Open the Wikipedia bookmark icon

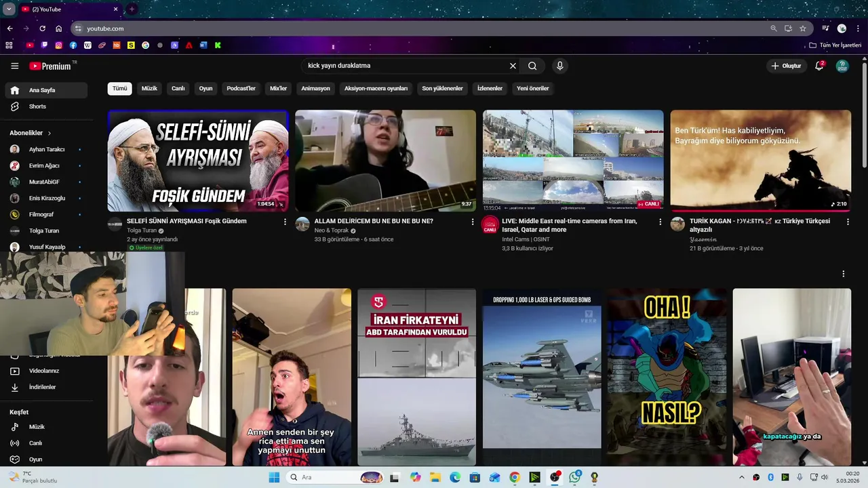click(87, 45)
